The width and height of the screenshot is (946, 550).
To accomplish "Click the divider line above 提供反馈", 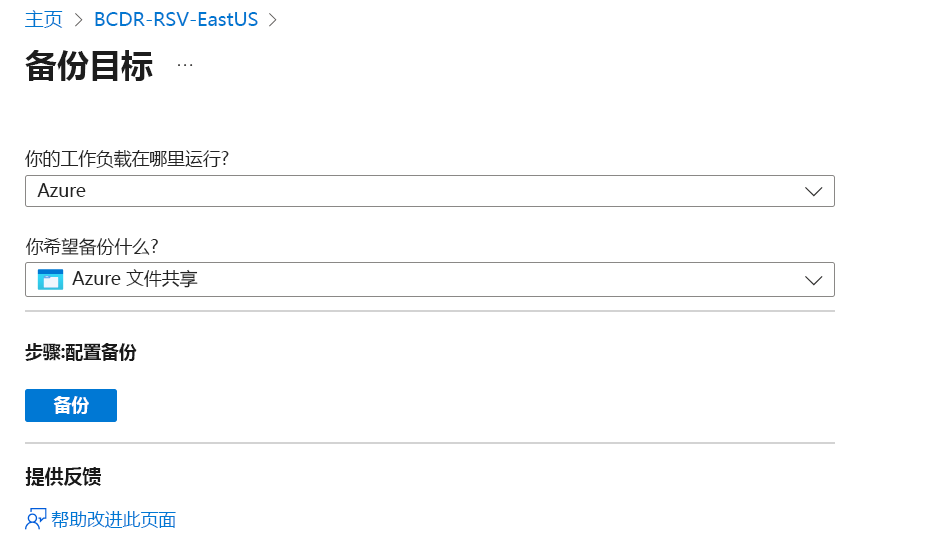I will 430,443.
